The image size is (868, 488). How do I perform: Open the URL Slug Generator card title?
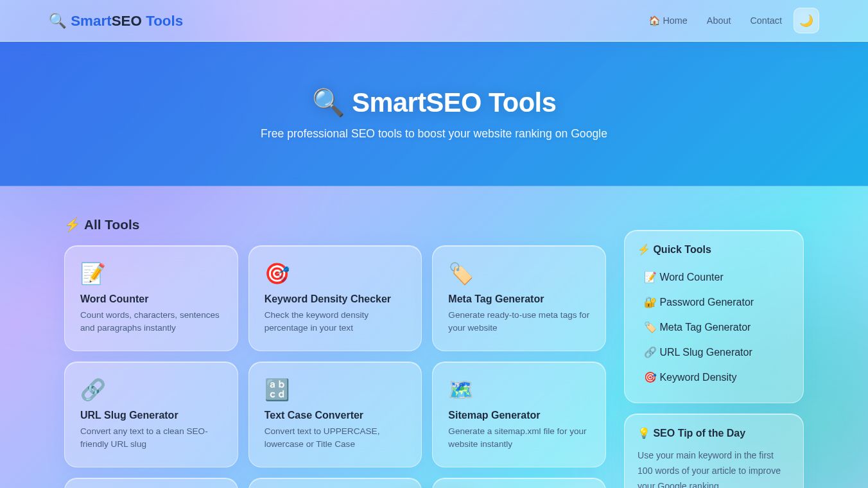[129, 415]
